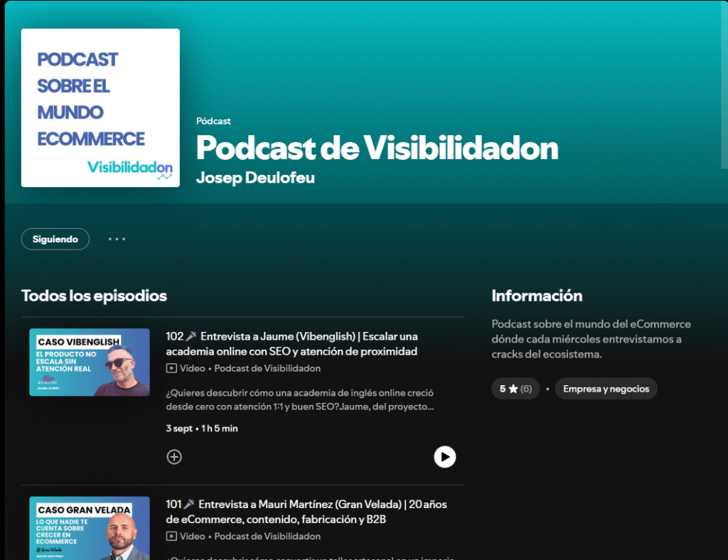Screen dimensions: 728x560
Task: Select the Empresa y negocios category chip
Action: coord(606,389)
